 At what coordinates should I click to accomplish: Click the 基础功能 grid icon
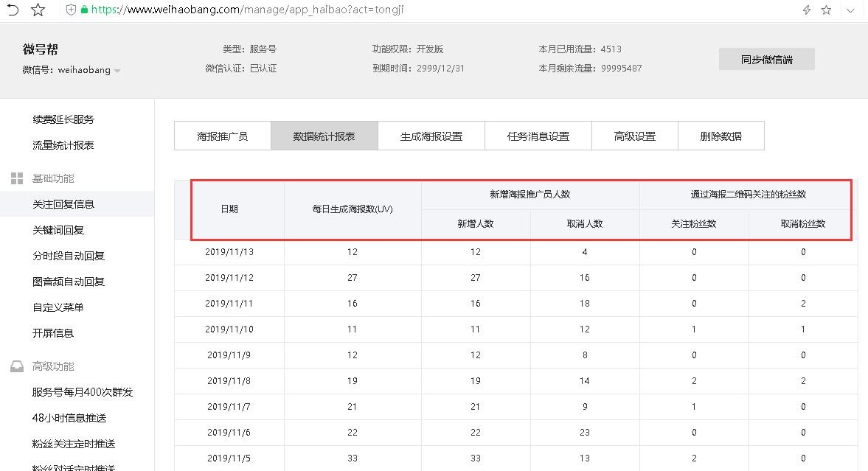(x=17, y=178)
